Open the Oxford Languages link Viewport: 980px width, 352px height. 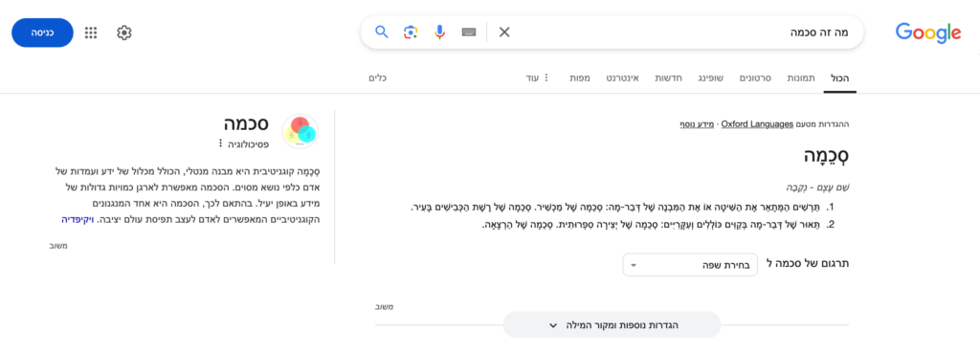pyautogui.click(x=757, y=124)
